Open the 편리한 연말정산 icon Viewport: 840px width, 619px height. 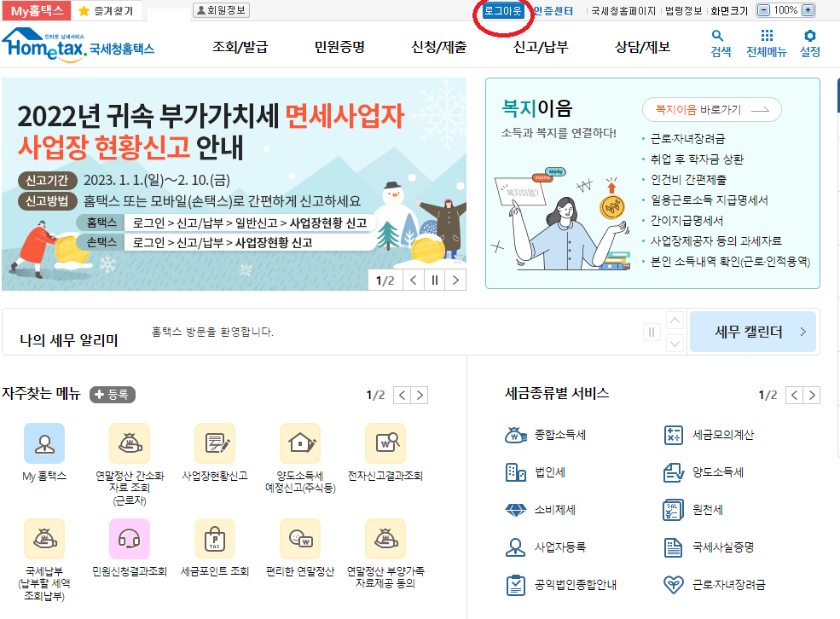point(300,539)
